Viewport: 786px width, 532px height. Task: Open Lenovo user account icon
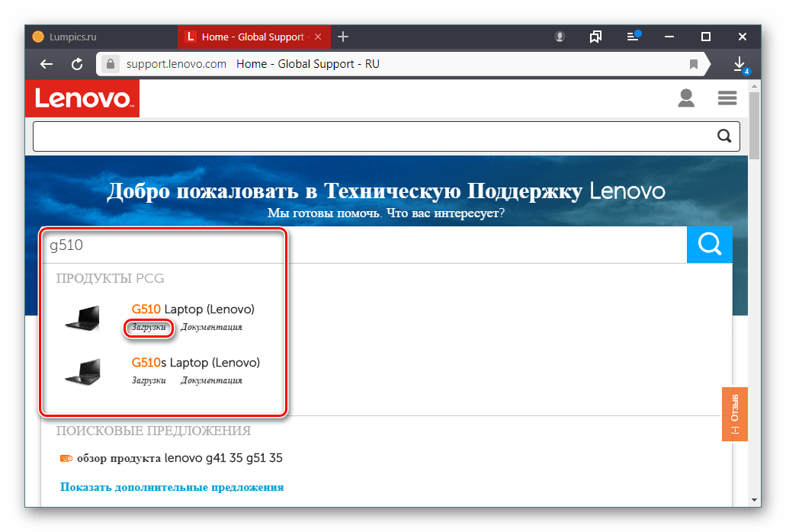tap(686, 98)
